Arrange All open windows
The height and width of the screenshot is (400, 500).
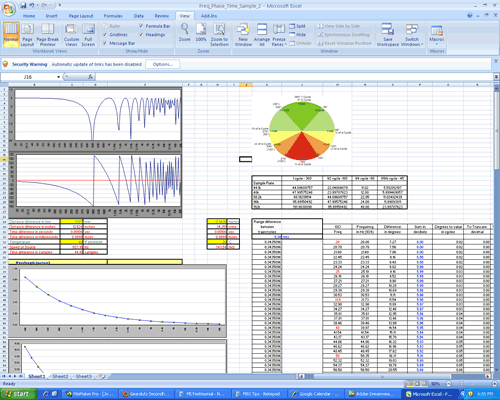coord(262,35)
